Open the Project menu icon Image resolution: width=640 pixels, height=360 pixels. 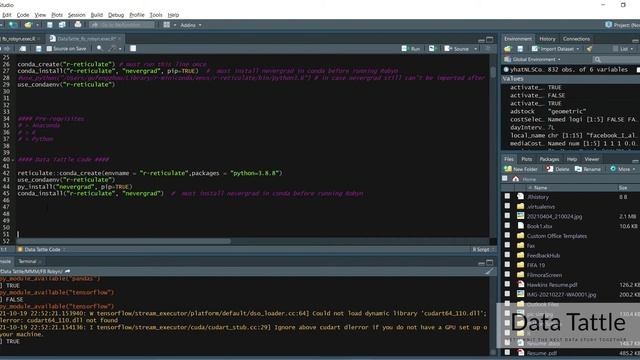pyautogui.click(x=609, y=25)
